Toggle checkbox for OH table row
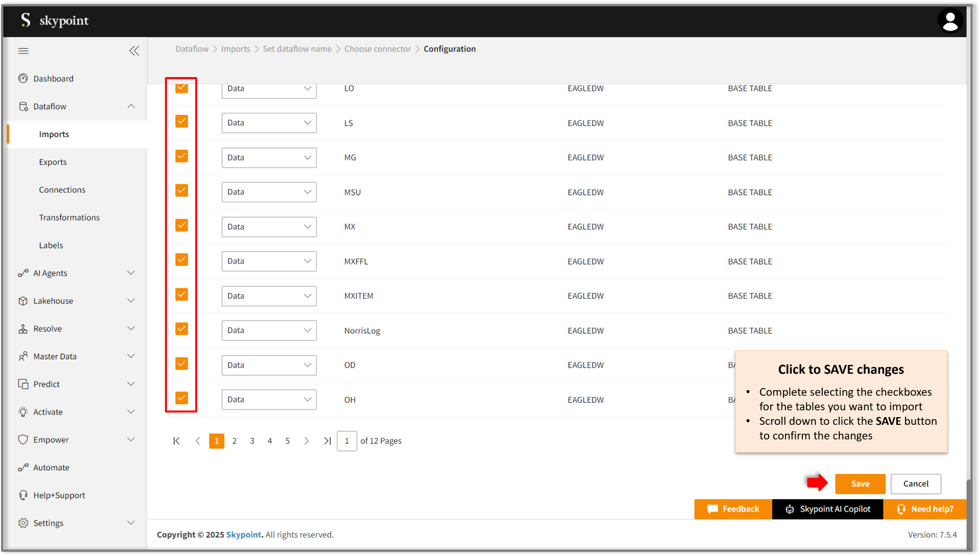Viewport: 980px width, 556px height. pyautogui.click(x=182, y=398)
